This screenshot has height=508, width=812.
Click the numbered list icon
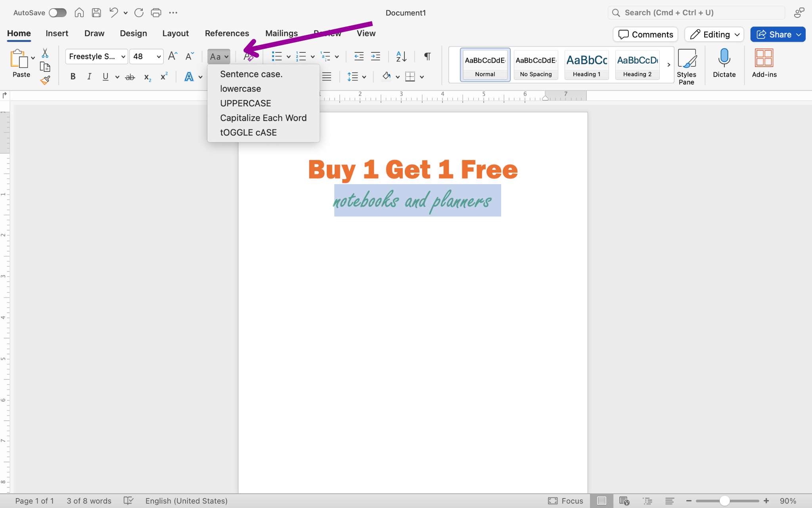coord(301,56)
